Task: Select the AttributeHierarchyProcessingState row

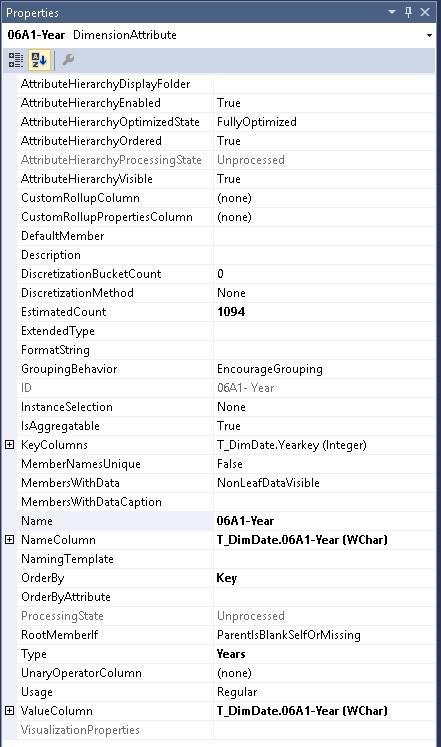Action: pyautogui.click(x=226, y=160)
